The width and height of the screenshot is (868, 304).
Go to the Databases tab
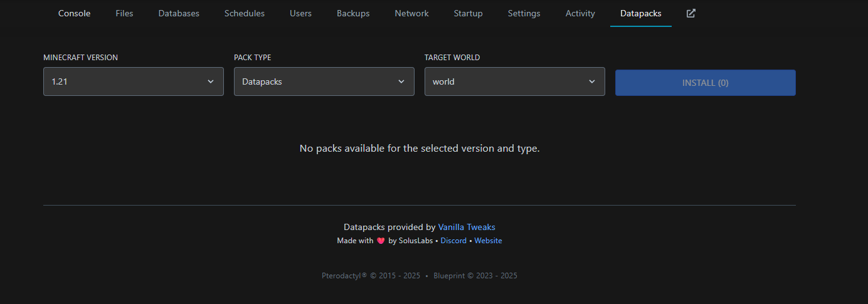click(179, 13)
